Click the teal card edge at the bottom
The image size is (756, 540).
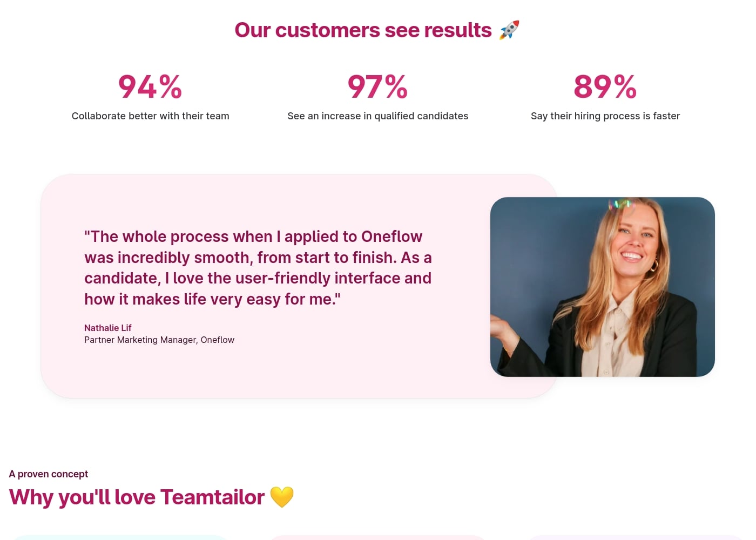pyautogui.click(x=120, y=537)
